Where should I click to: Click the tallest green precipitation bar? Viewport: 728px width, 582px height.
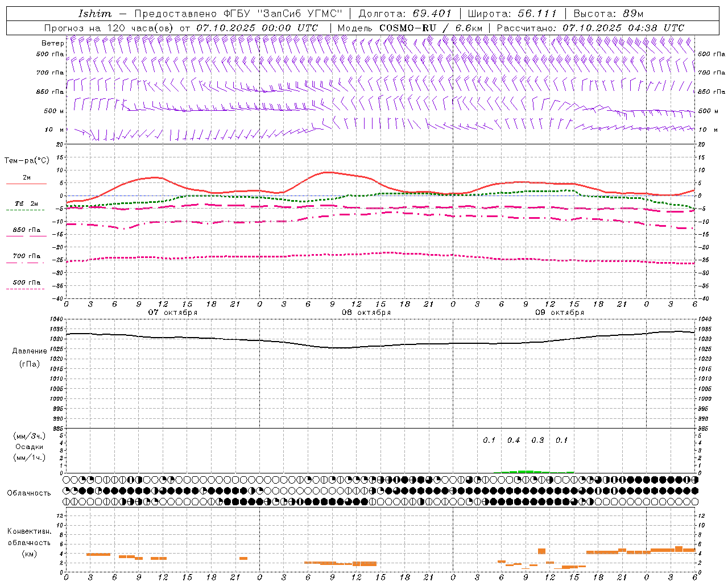tap(526, 472)
